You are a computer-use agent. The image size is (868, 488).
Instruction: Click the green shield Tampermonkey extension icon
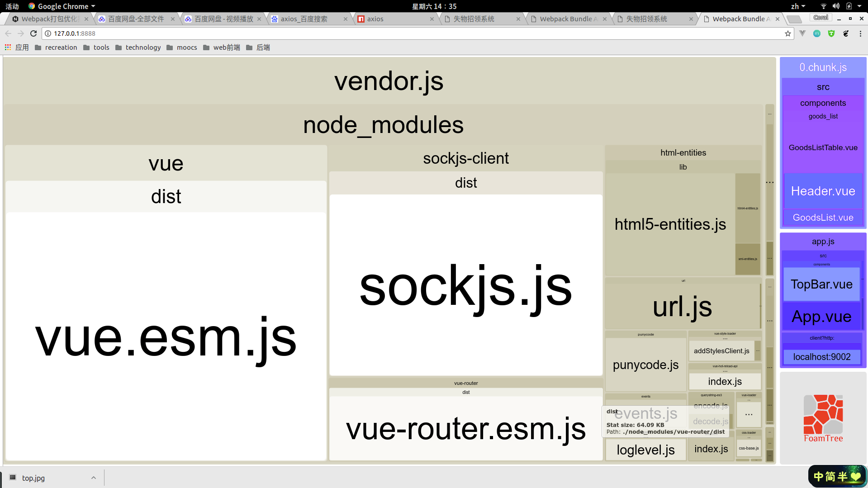[831, 33]
